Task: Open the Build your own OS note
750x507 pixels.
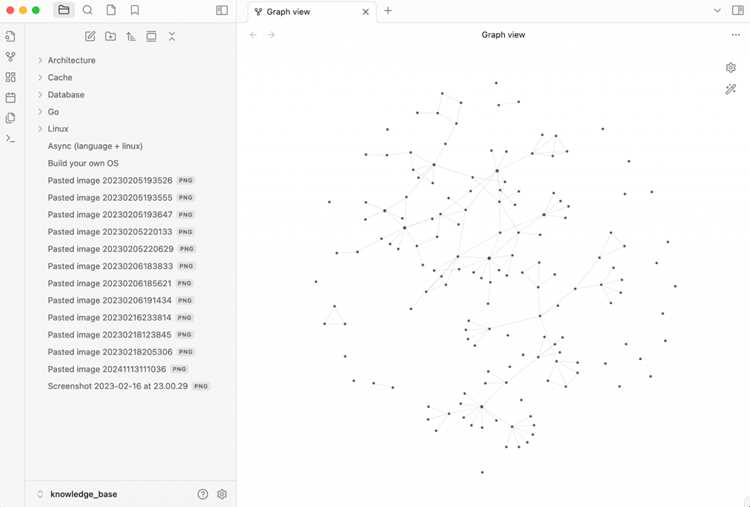Action: click(83, 163)
